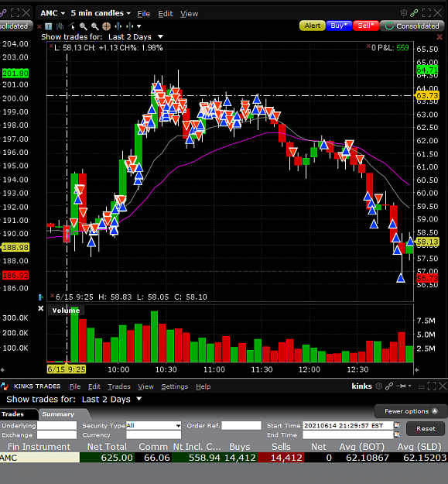Click the Underlying input field
Image resolution: width=448 pixels, height=484 pixels.
(56, 425)
